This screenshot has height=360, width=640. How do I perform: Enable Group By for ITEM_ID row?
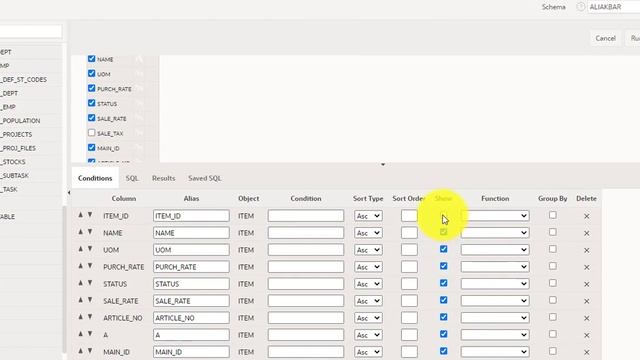tap(553, 215)
